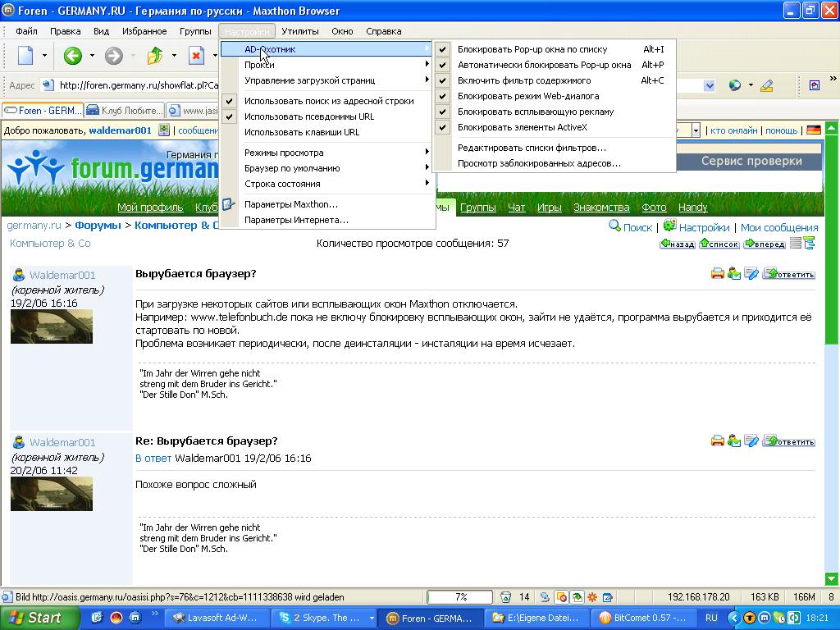The height and width of the screenshot is (630, 840).
Task: Select 'Редактировать списки фильтров...'
Action: pos(554,148)
